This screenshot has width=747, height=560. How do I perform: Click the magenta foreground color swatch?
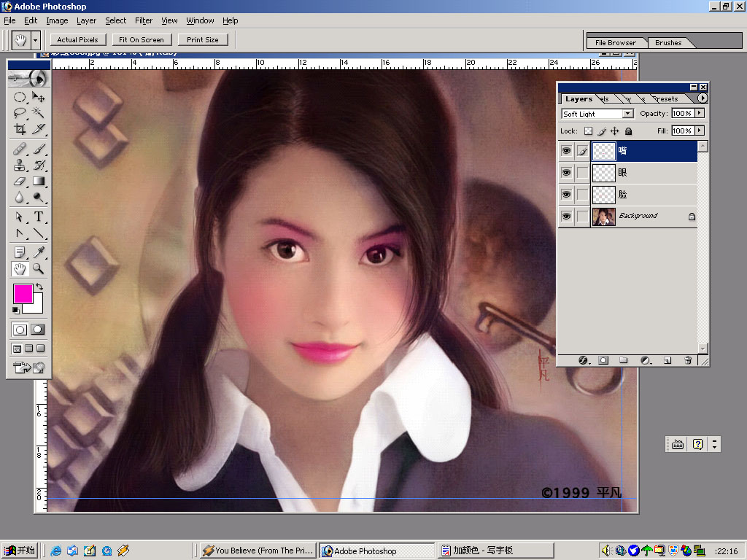(23, 293)
